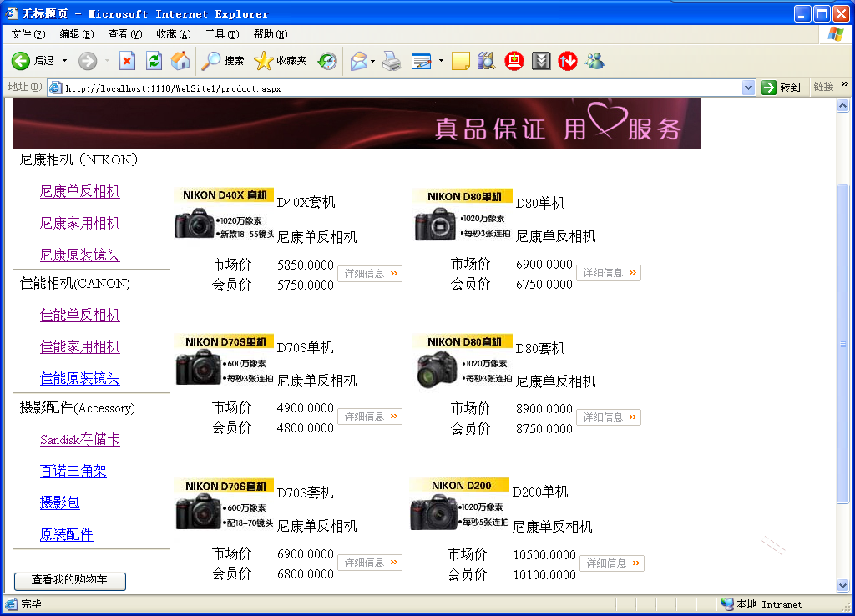Open the History clock icon
Viewport: 855px width, 616px height.
pos(327,60)
